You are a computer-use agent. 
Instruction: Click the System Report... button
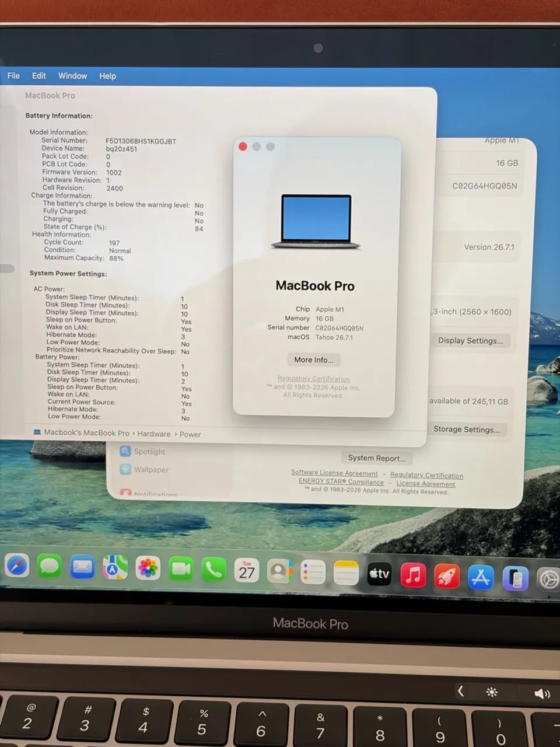click(376, 458)
